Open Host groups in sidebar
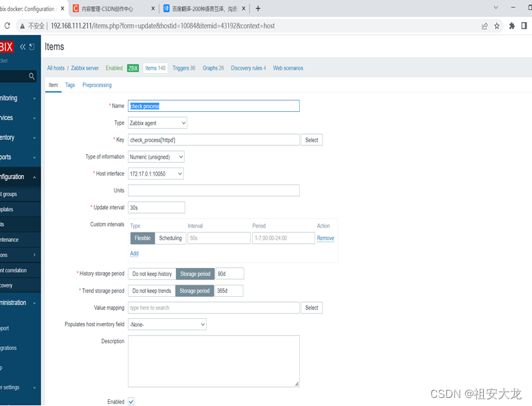This screenshot has width=532, height=406. 19,194
